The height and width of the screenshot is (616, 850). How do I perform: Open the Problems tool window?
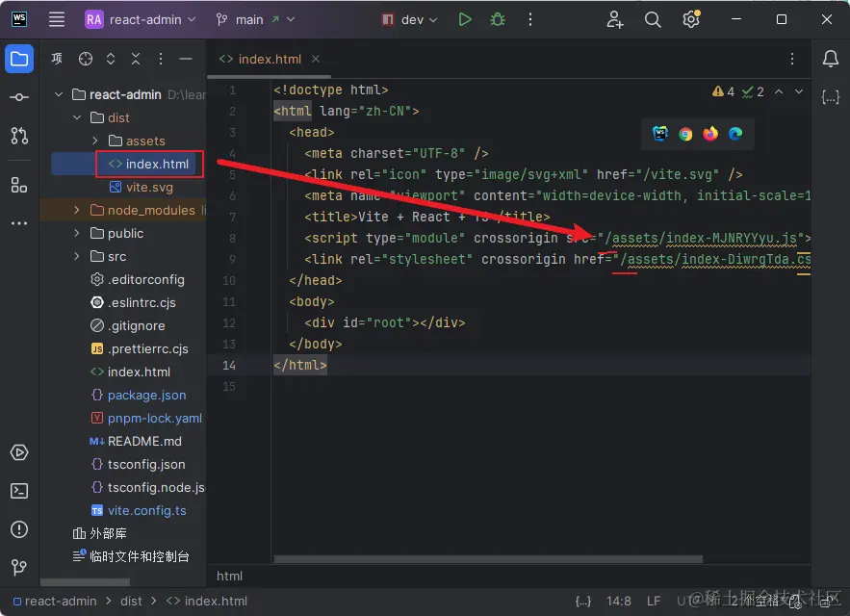pyautogui.click(x=19, y=529)
